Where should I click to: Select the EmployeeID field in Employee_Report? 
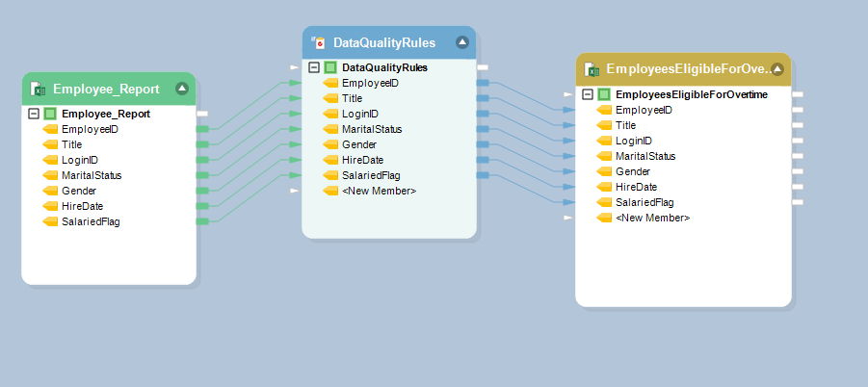tap(90, 129)
